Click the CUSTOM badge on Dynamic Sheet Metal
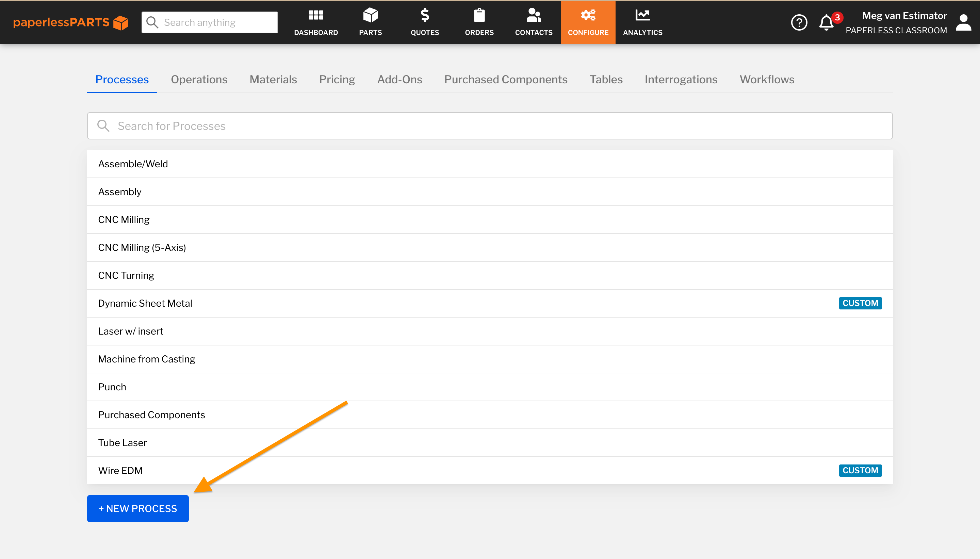 coord(860,303)
